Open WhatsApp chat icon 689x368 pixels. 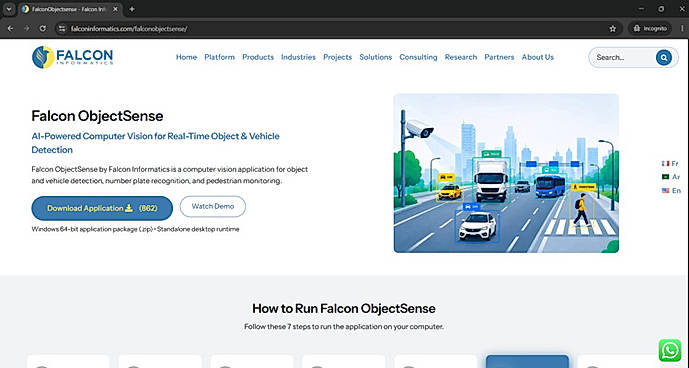tap(670, 350)
